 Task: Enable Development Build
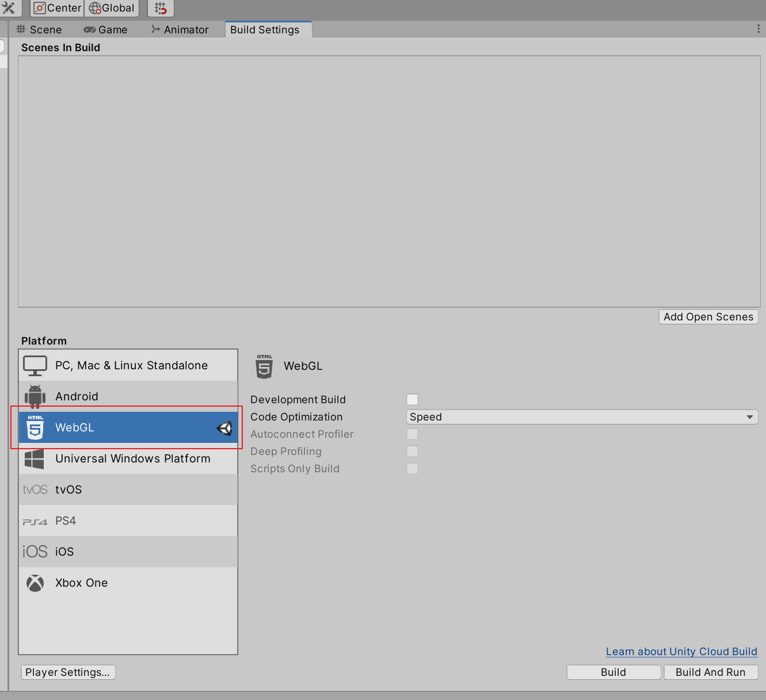tap(412, 399)
